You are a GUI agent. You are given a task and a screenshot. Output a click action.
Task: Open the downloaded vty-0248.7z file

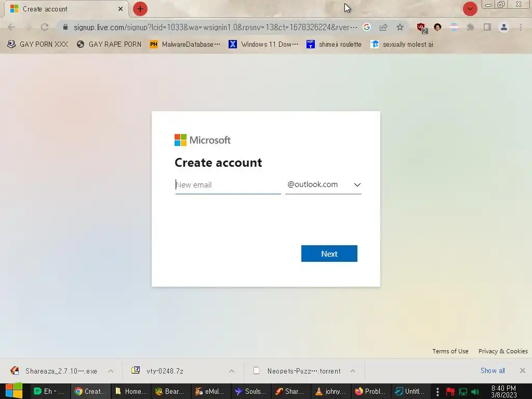(x=158, y=371)
